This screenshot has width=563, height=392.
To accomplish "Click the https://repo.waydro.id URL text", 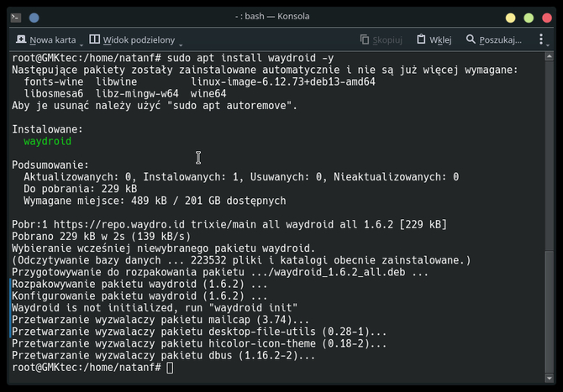I will pyautogui.click(x=119, y=224).
